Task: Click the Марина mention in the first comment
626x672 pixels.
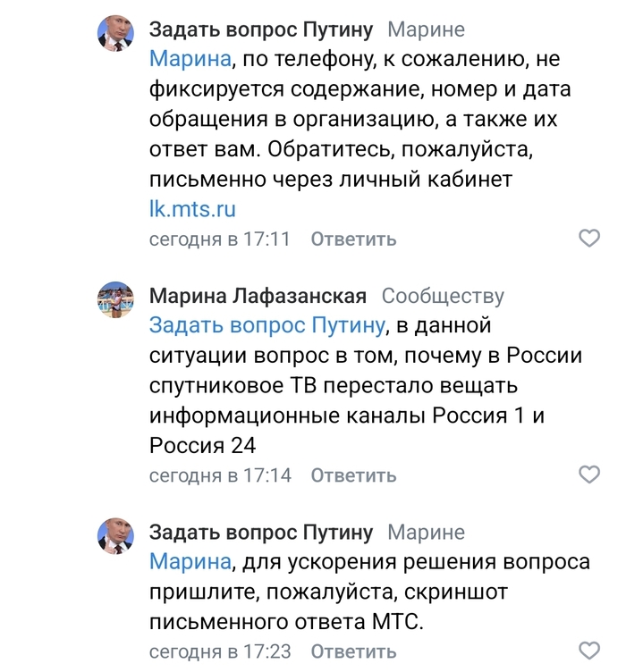Action: [190, 60]
